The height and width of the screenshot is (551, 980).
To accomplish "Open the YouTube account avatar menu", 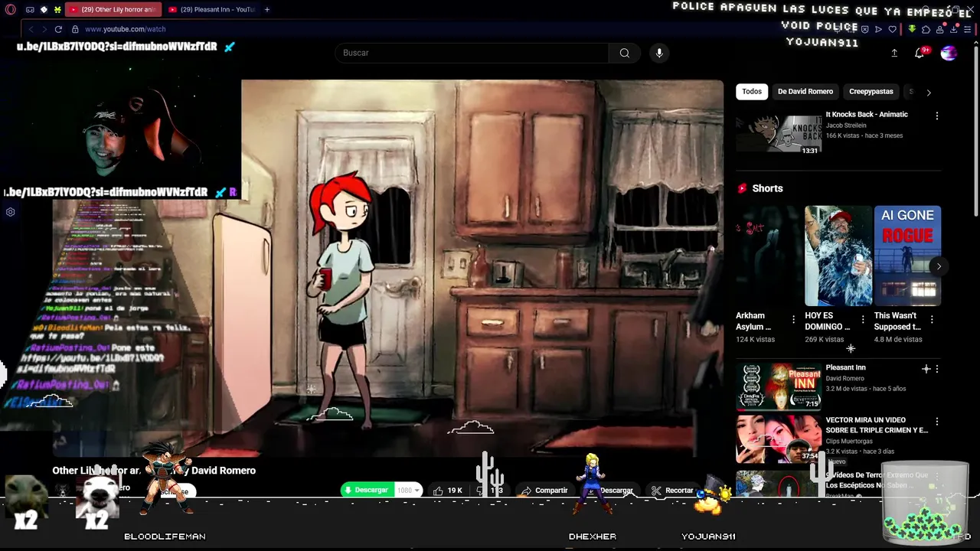I will [x=949, y=53].
